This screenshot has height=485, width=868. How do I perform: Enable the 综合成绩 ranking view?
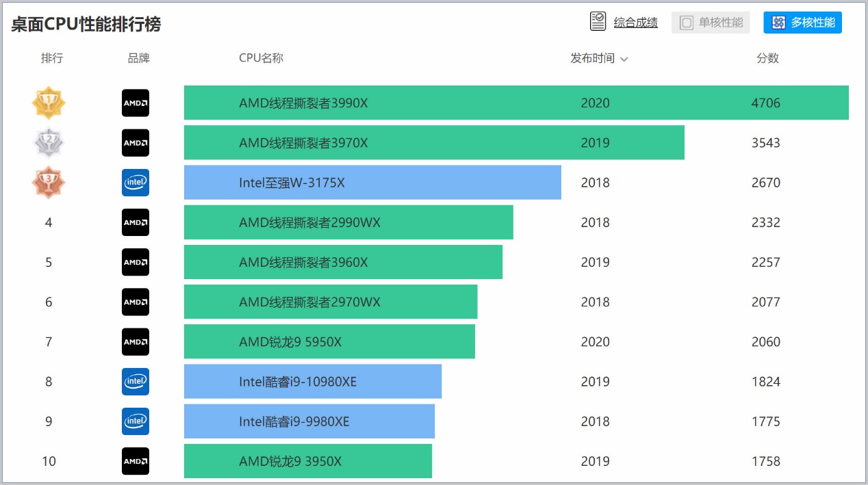coord(636,21)
